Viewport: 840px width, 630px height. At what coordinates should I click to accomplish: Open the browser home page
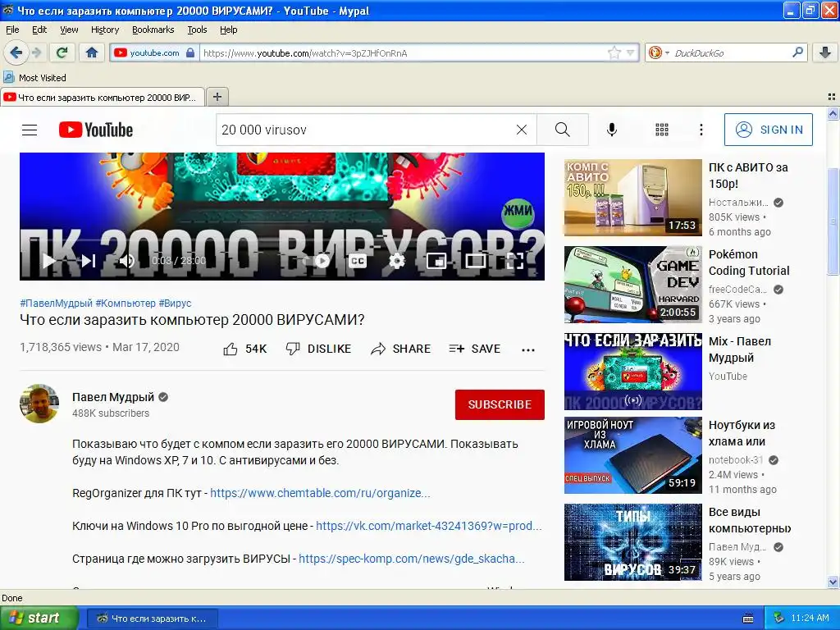92,52
